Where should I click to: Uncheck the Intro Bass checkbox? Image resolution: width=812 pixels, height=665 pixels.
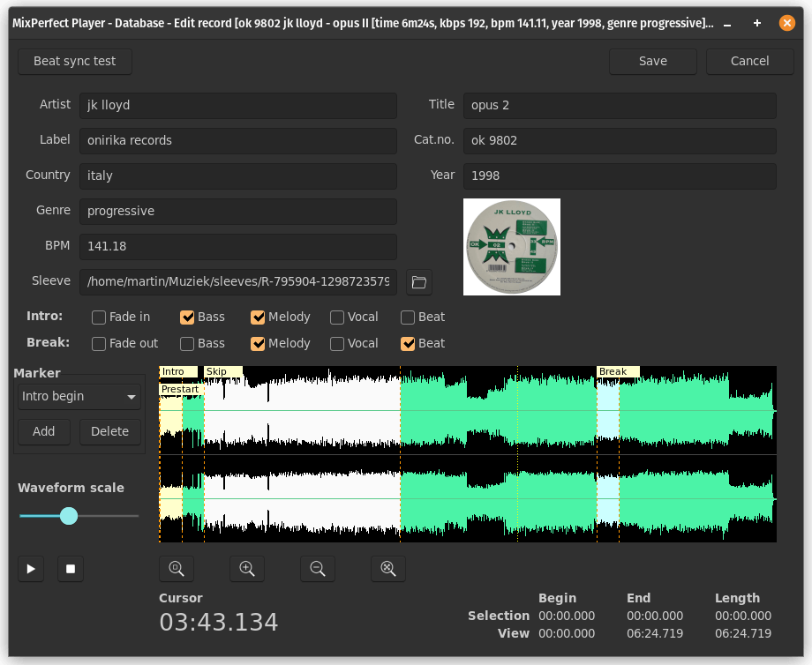coord(187,318)
